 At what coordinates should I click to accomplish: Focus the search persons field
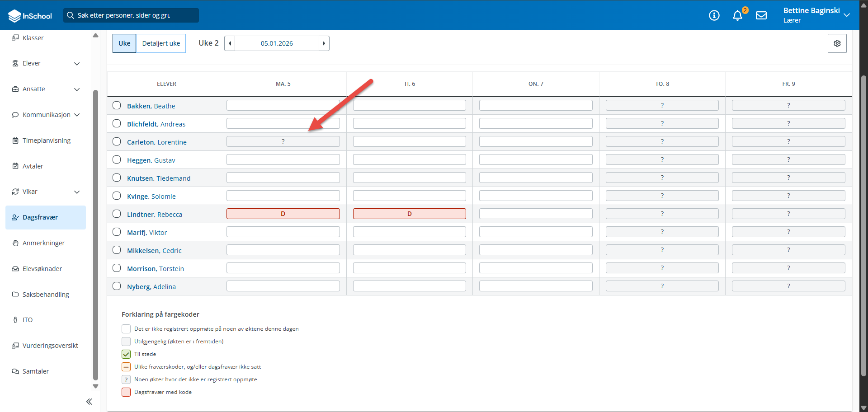coord(131,15)
